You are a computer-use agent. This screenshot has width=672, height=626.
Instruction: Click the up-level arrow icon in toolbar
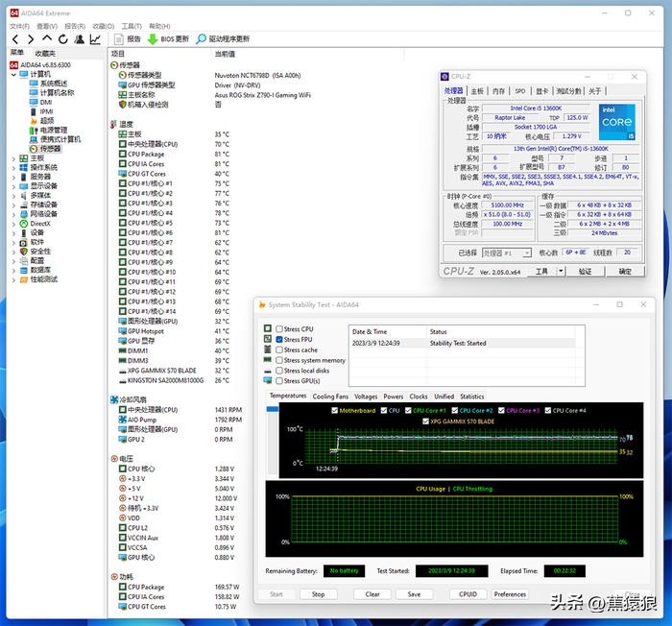(46, 39)
